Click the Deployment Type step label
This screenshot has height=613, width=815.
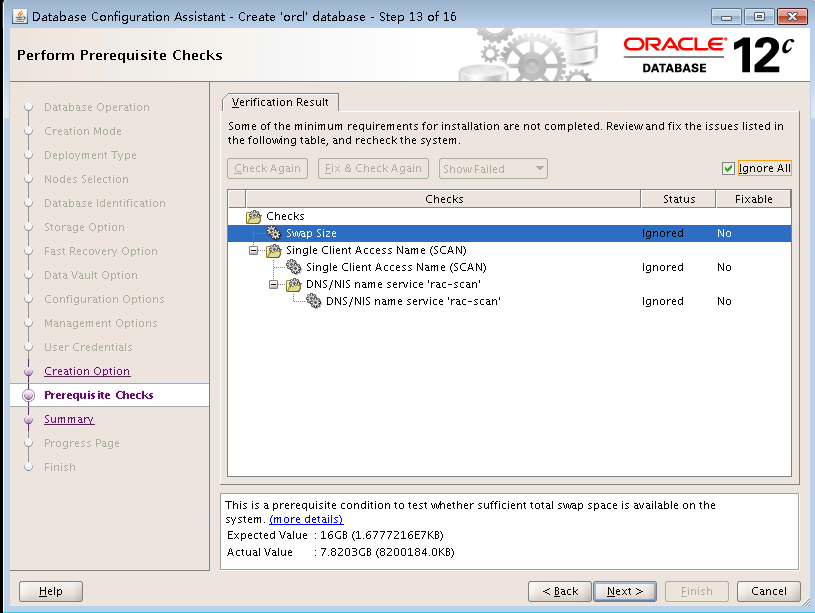coord(90,155)
